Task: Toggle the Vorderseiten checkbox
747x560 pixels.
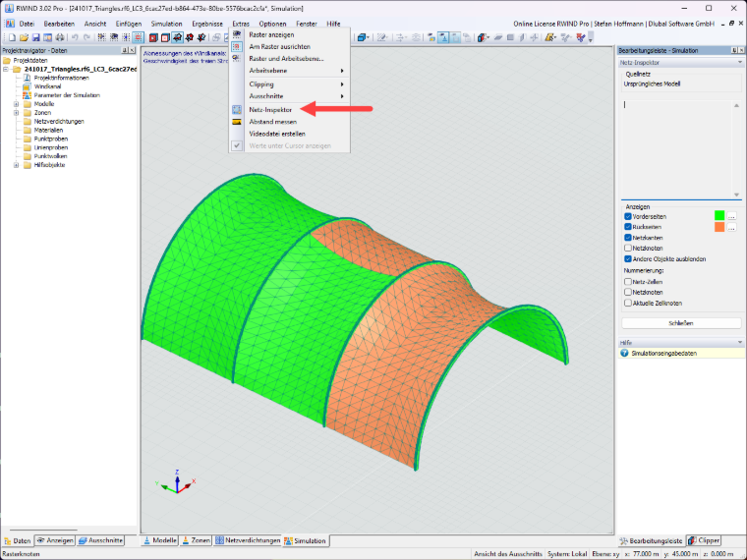Action: coord(628,216)
